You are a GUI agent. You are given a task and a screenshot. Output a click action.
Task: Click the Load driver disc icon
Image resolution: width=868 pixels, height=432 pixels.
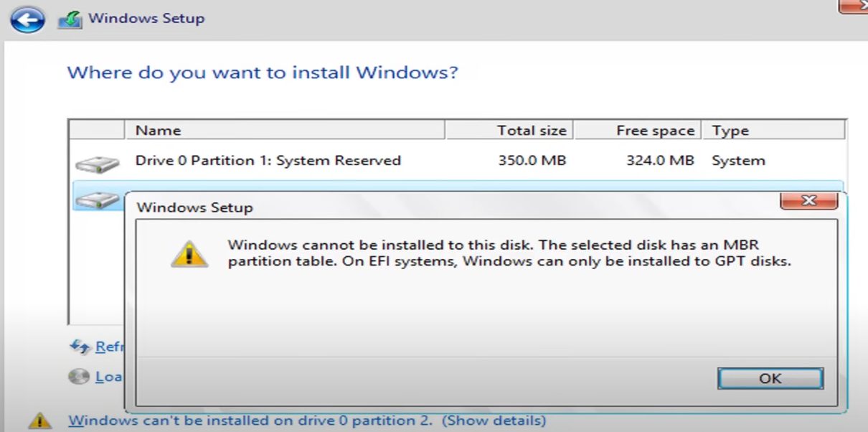pos(79,376)
